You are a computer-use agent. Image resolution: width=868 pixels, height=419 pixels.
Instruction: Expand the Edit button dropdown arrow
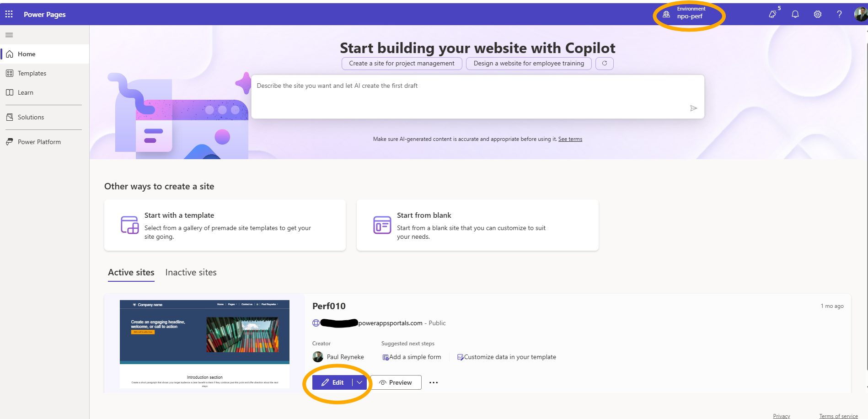(360, 382)
